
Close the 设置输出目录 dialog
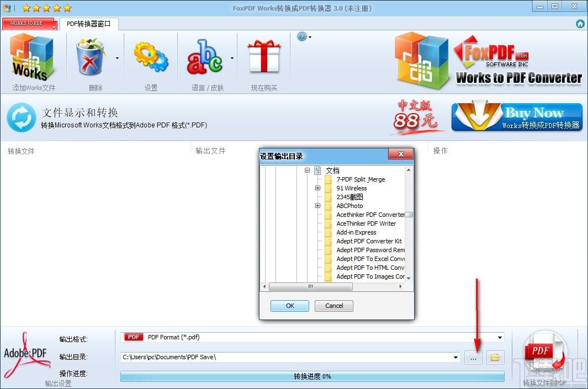click(x=401, y=154)
